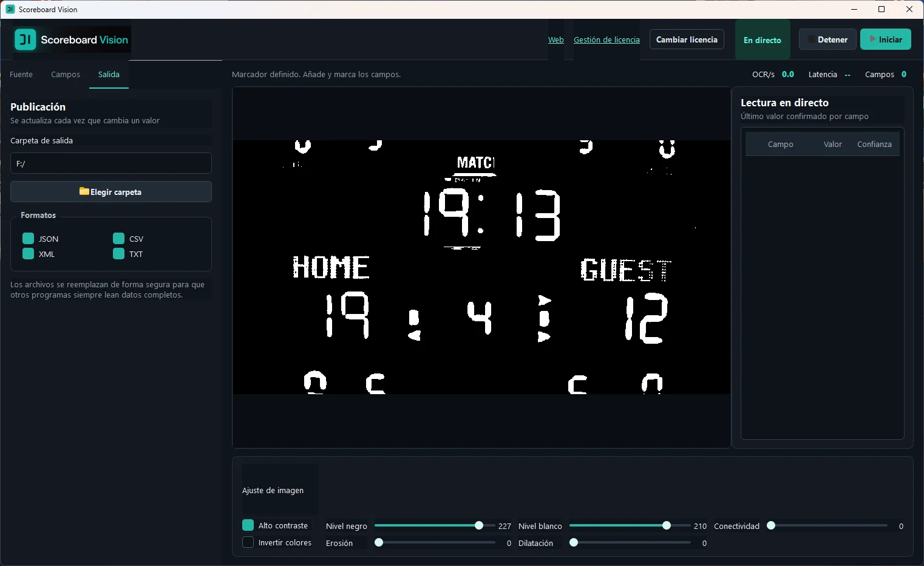Switch to the Fuente tab
Image resolution: width=924 pixels, height=566 pixels.
[x=21, y=74]
